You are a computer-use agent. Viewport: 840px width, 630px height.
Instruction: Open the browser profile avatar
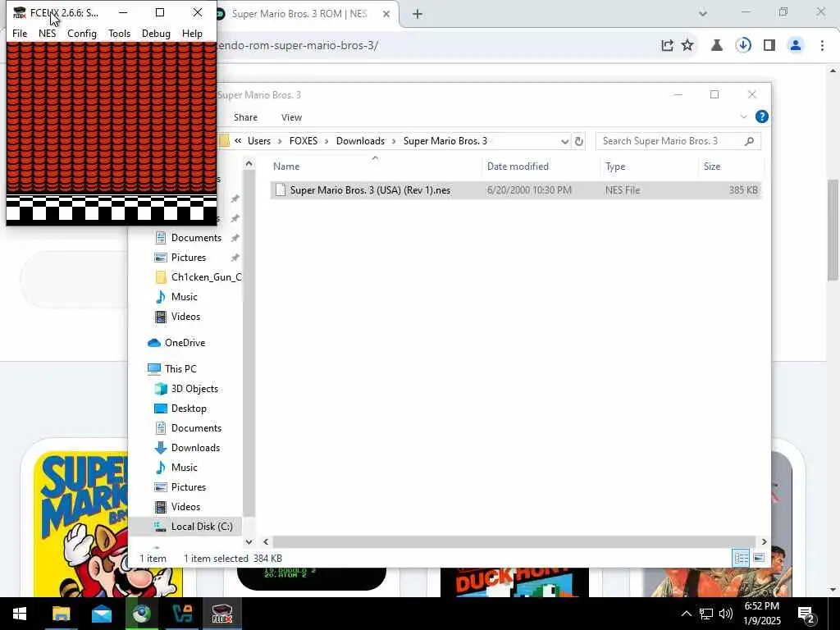click(x=796, y=46)
